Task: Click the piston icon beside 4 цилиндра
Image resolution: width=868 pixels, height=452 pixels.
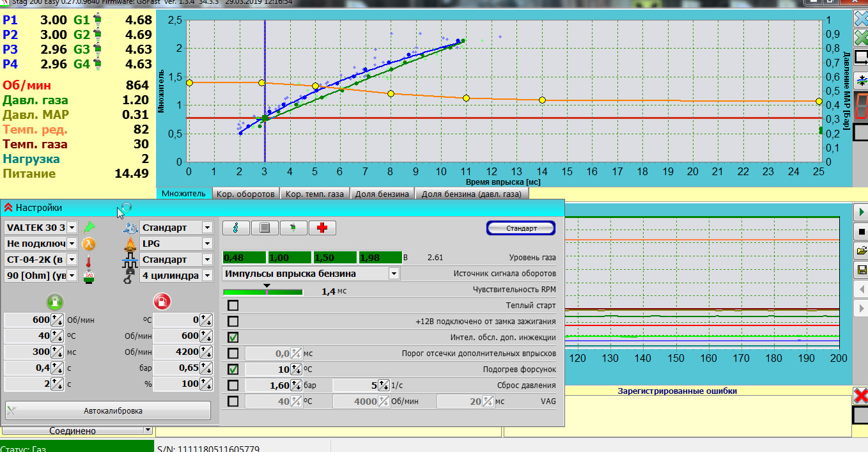Action: pos(130,276)
